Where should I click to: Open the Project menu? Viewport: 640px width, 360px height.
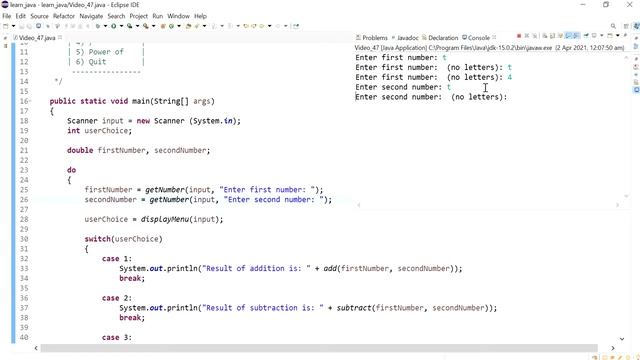[x=138, y=16]
